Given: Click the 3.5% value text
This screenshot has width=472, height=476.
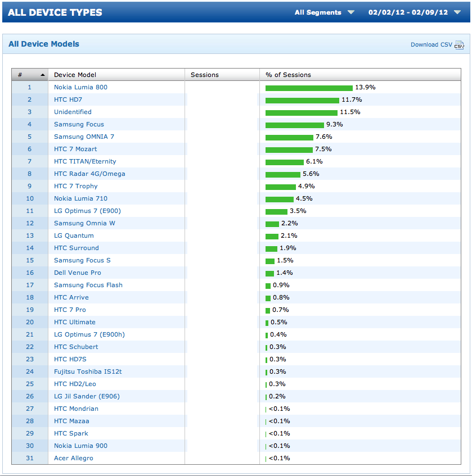Looking at the screenshot, I should 298,211.
